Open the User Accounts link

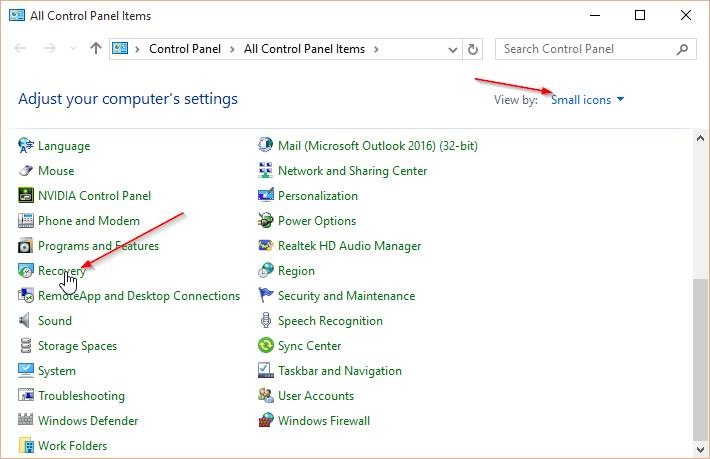click(x=316, y=396)
